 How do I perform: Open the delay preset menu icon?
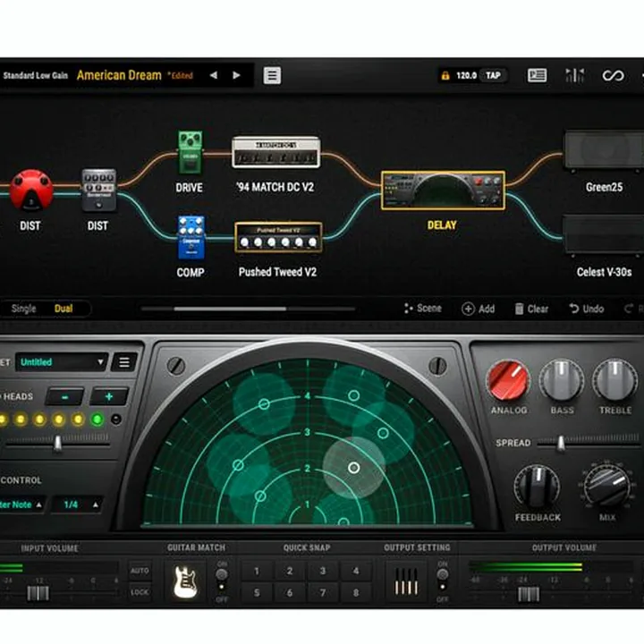click(124, 362)
